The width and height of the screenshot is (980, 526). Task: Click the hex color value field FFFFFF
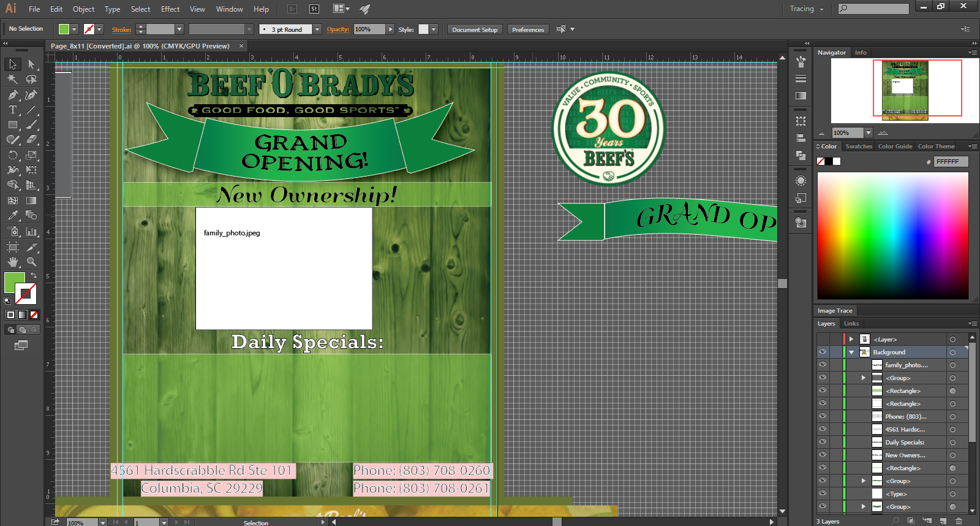tap(951, 162)
